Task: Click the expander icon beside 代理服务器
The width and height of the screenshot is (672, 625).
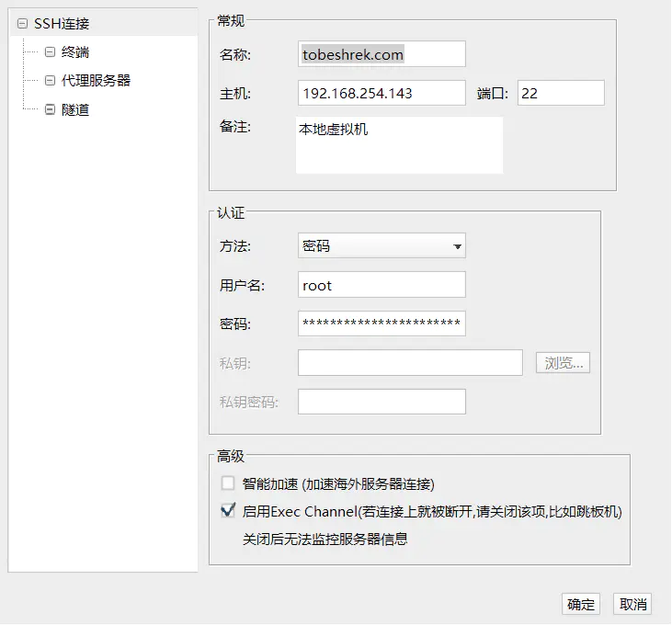Action: click(x=51, y=81)
